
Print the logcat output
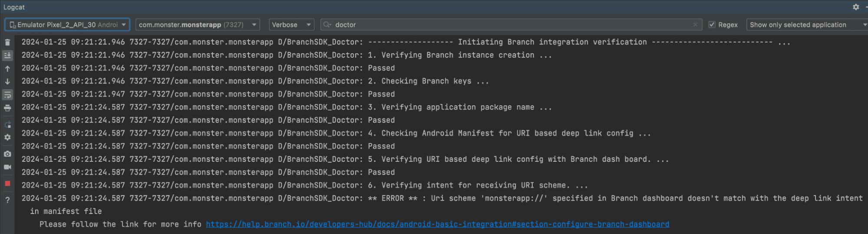[7, 108]
